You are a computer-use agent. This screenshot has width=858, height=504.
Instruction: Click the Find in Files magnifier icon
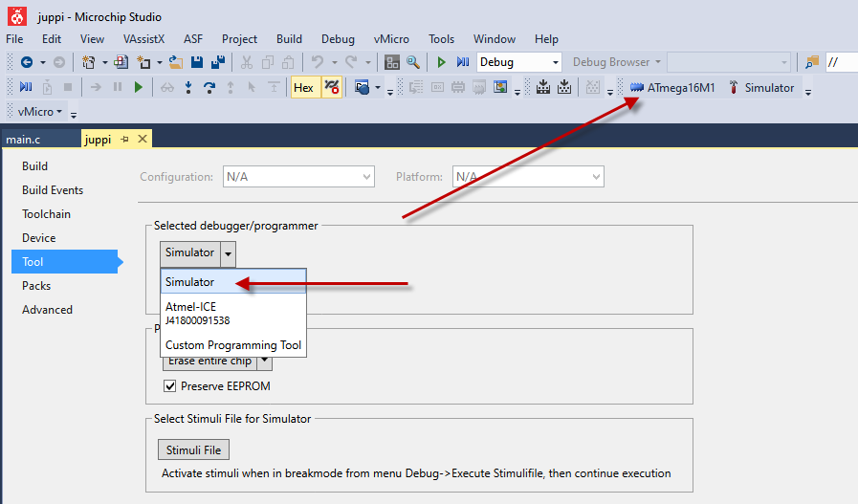(413, 62)
